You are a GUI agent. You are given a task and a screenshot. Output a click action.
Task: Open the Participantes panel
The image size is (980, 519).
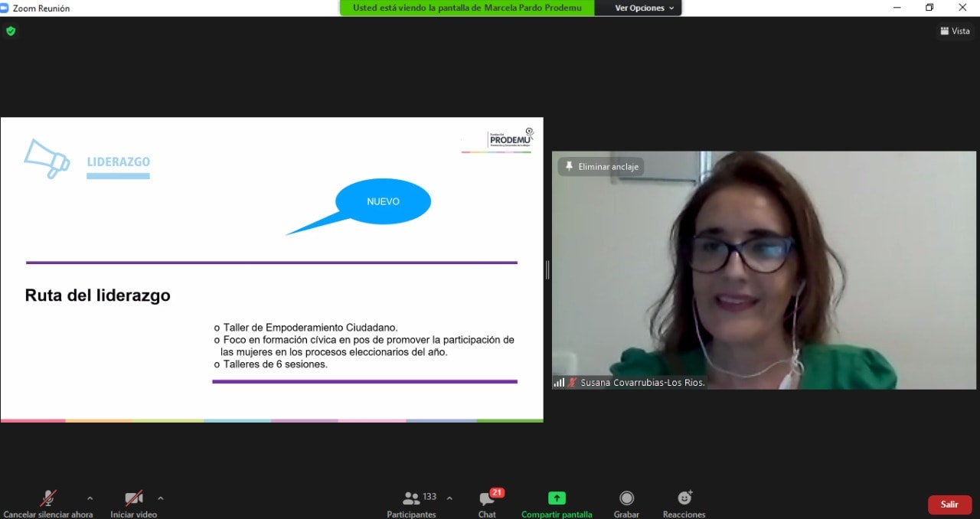412,500
